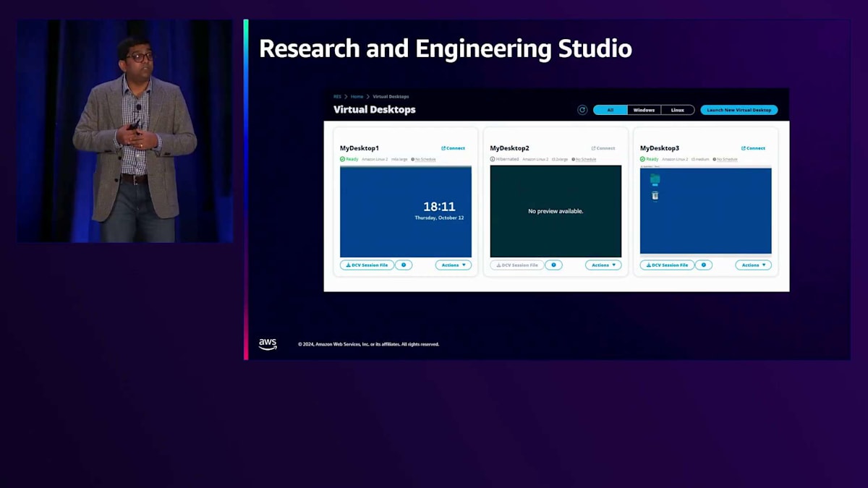868x488 pixels.
Task: Click No Schedule on the MyDesktop1 card
Action: click(x=424, y=159)
